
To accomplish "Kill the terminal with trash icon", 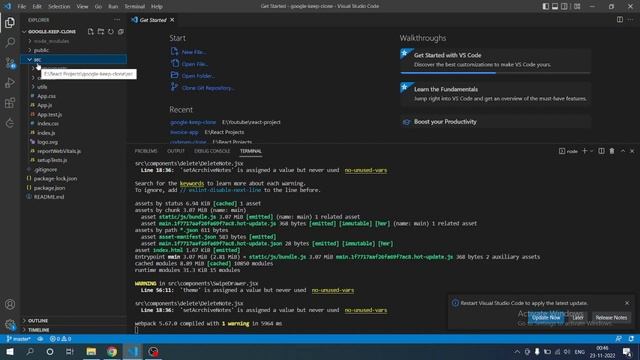I will (612, 151).
